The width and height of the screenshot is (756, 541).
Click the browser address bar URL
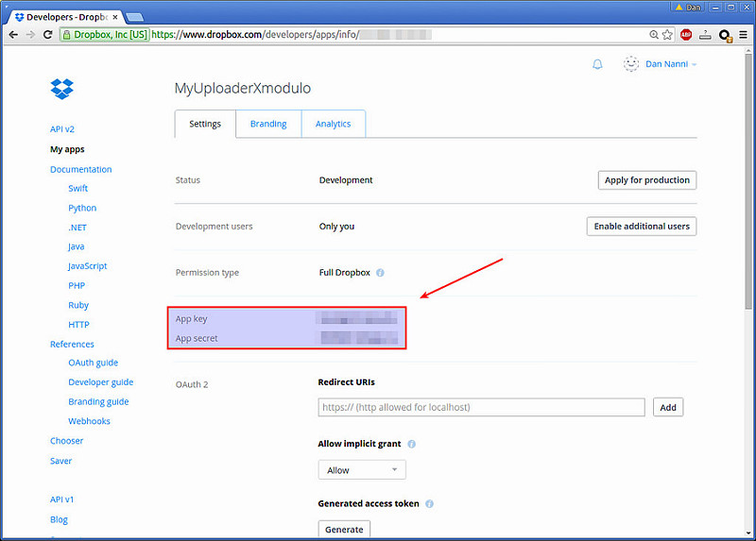[x=291, y=35]
